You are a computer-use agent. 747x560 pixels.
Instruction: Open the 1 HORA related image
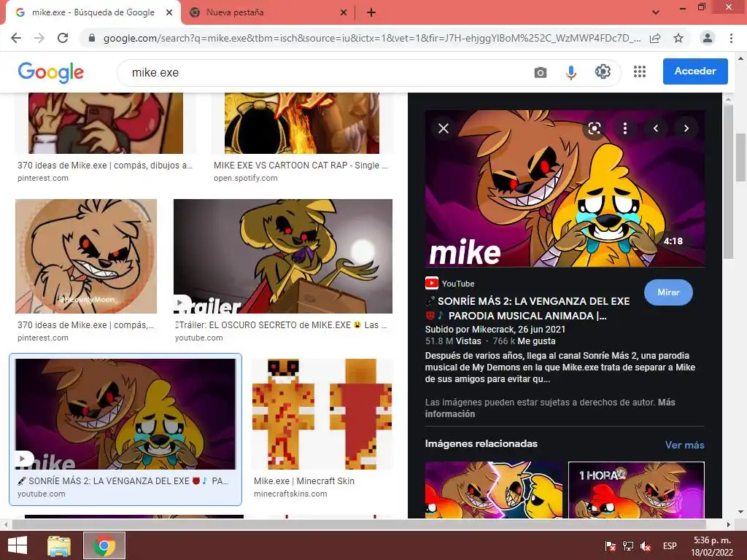tap(636, 489)
